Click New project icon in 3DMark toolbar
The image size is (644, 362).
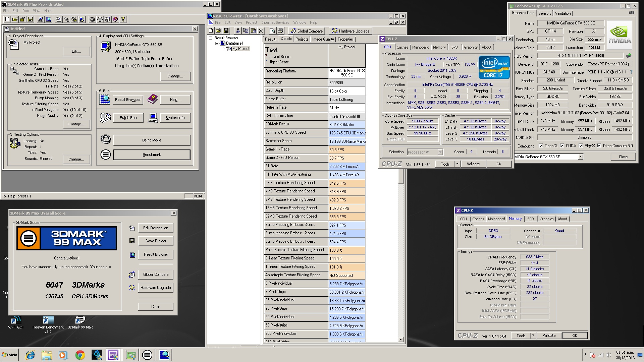[x=8, y=19]
